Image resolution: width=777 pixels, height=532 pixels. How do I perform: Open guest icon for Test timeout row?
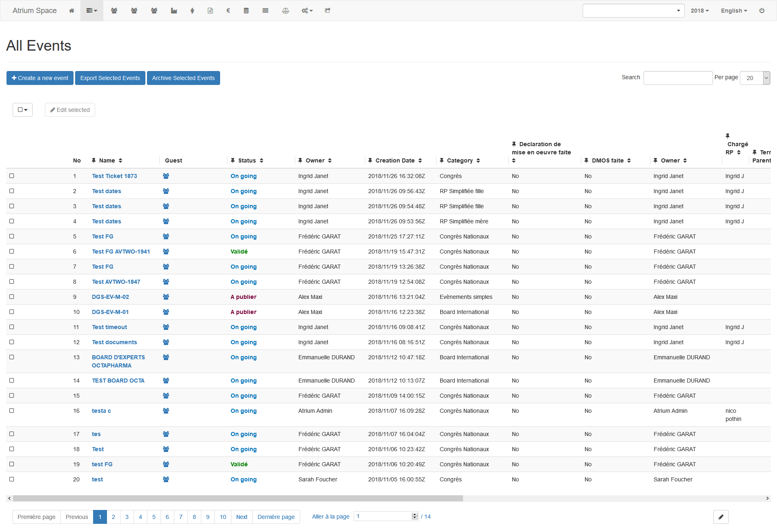[166, 327]
